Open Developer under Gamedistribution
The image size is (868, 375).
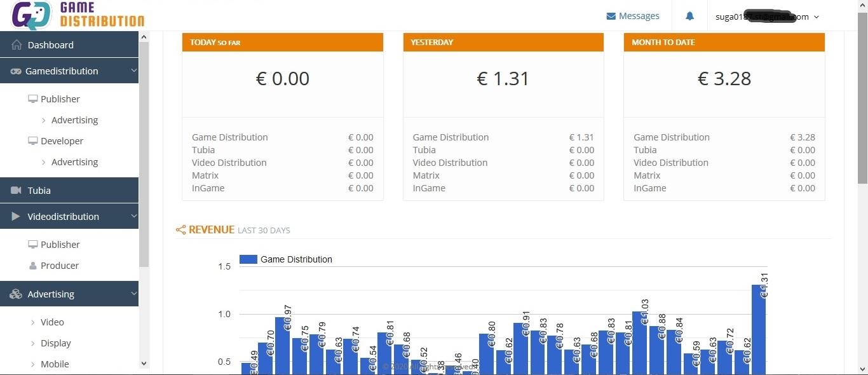point(62,141)
